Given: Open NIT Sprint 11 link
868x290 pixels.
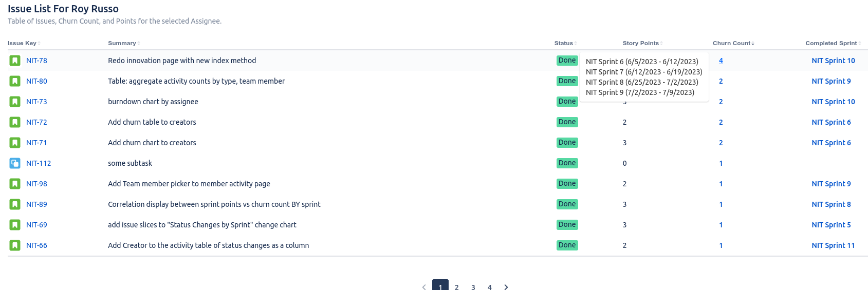Looking at the screenshot, I should [x=833, y=245].
